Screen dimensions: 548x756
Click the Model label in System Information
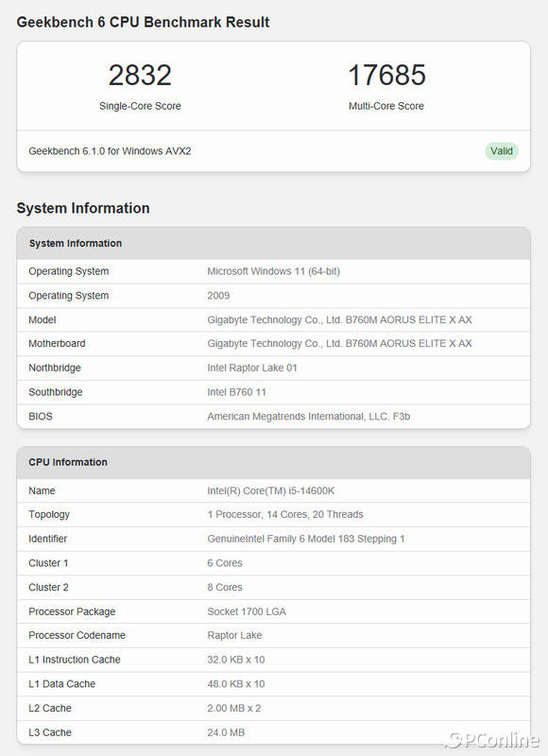click(42, 319)
